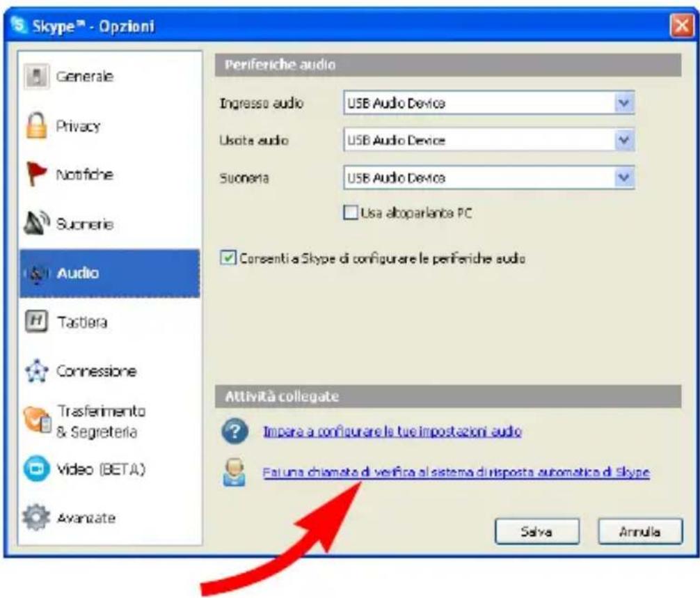Image resolution: width=700 pixels, height=598 pixels.
Task: Click Fai una chiamata di verifica link
Action: tap(456, 472)
